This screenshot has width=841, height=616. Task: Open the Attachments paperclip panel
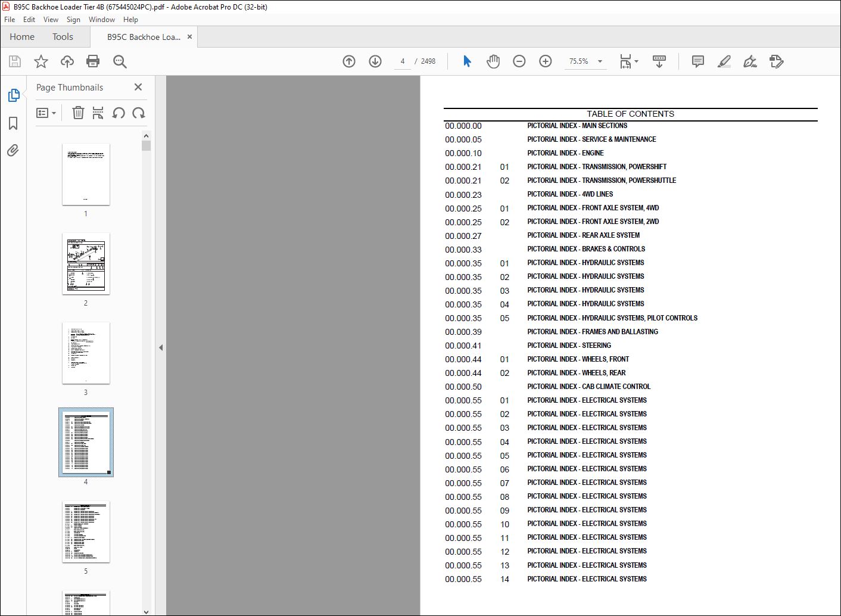(x=13, y=150)
